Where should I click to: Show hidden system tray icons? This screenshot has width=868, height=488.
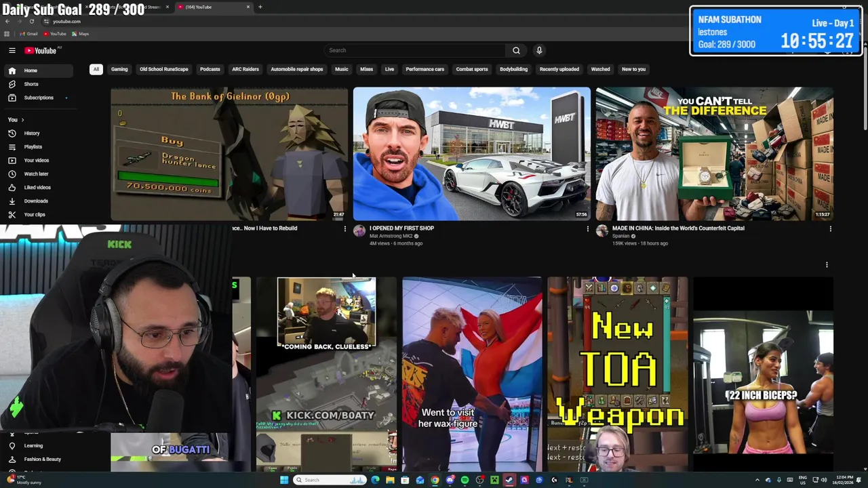[x=757, y=480]
